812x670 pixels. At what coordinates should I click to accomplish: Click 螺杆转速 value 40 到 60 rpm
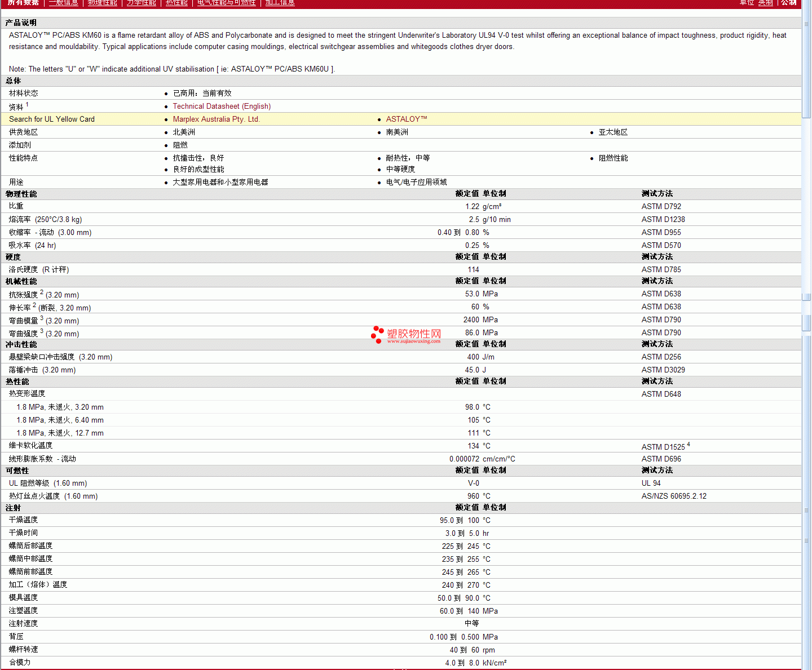[x=473, y=650]
